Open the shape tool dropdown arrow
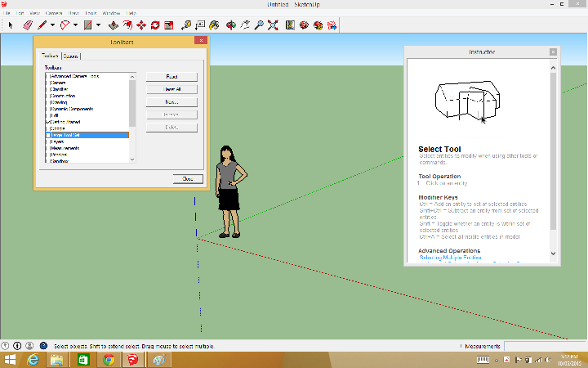This screenshot has height=368, width=588. pos(98,25)
